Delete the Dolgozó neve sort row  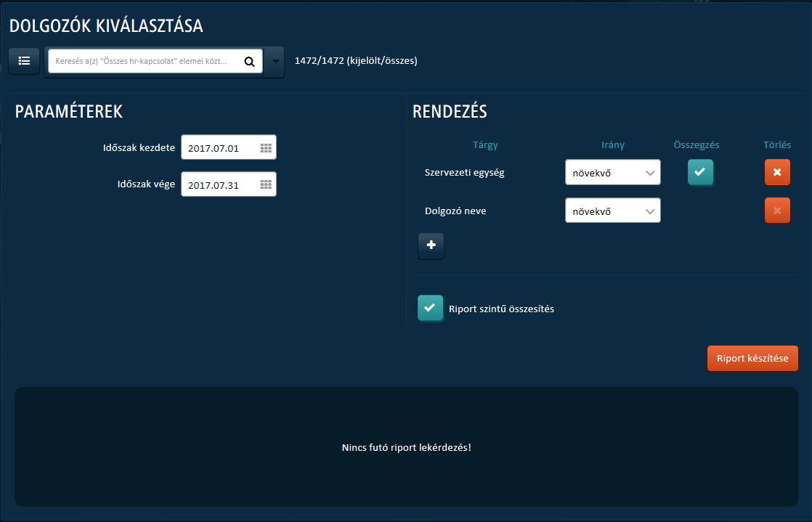777,211
